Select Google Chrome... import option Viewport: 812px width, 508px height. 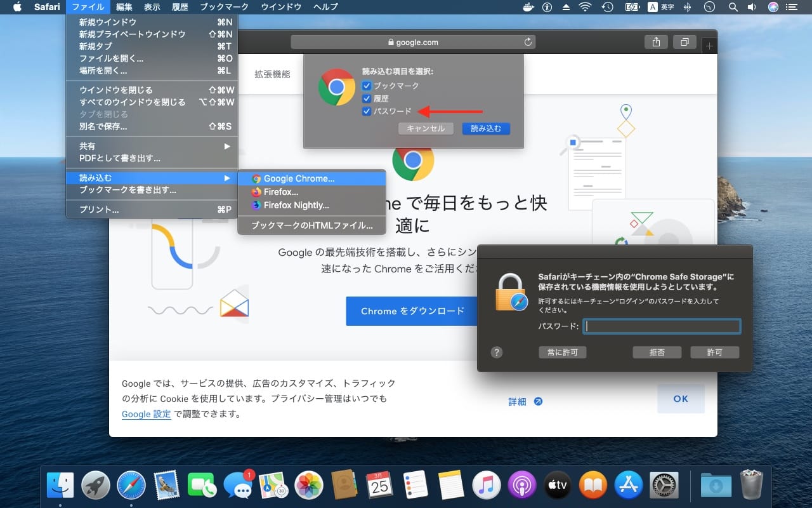pyautogui.click(x=311, y=178)
